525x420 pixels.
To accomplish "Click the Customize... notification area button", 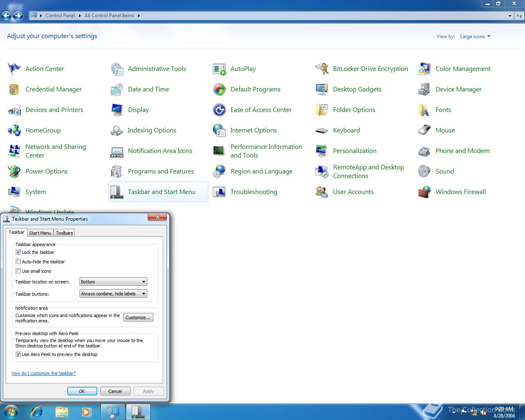I will click(138, 317).
